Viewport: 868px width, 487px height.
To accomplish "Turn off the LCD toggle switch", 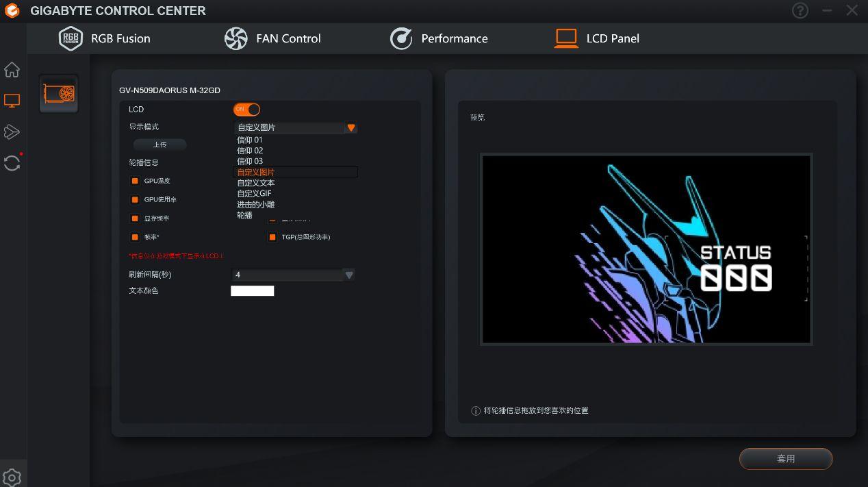I will (246, 109).
